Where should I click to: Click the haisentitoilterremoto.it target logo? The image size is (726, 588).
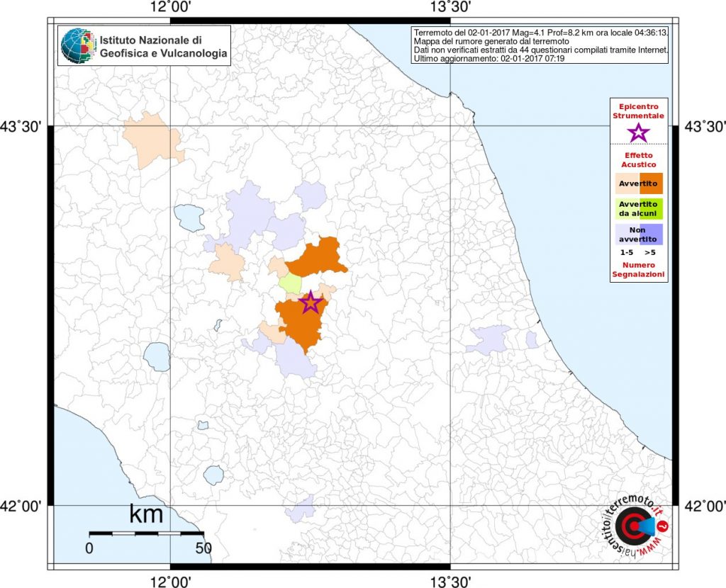[x=632, y=528]
